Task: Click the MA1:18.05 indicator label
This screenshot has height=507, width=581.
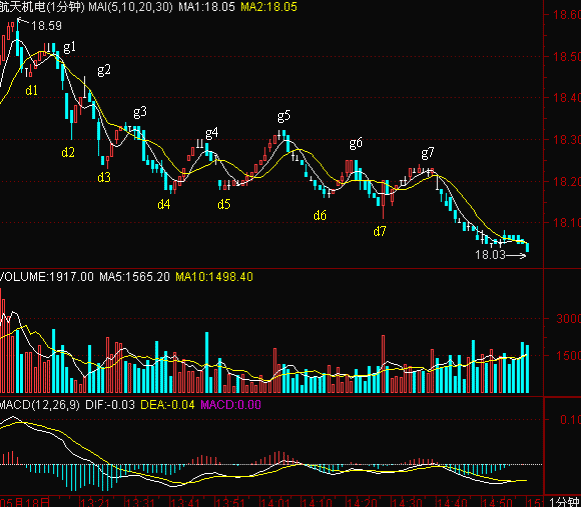Action: click(x=206, y=7)
